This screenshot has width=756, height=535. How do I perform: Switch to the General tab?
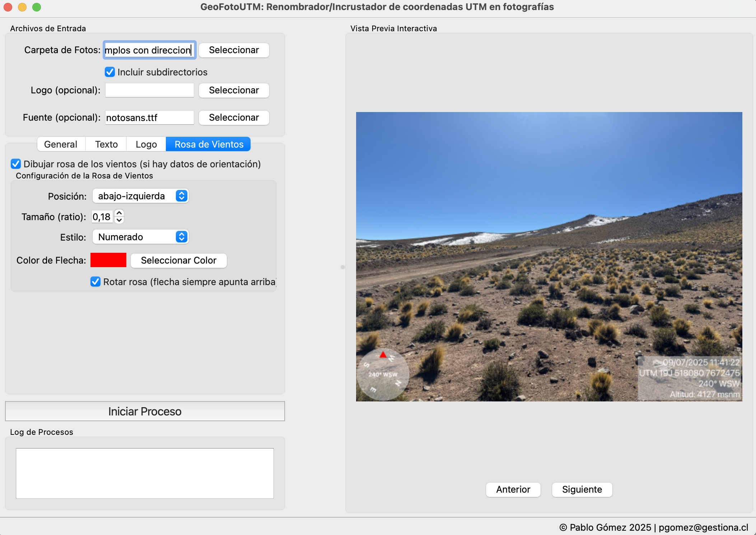click(61, 144)
